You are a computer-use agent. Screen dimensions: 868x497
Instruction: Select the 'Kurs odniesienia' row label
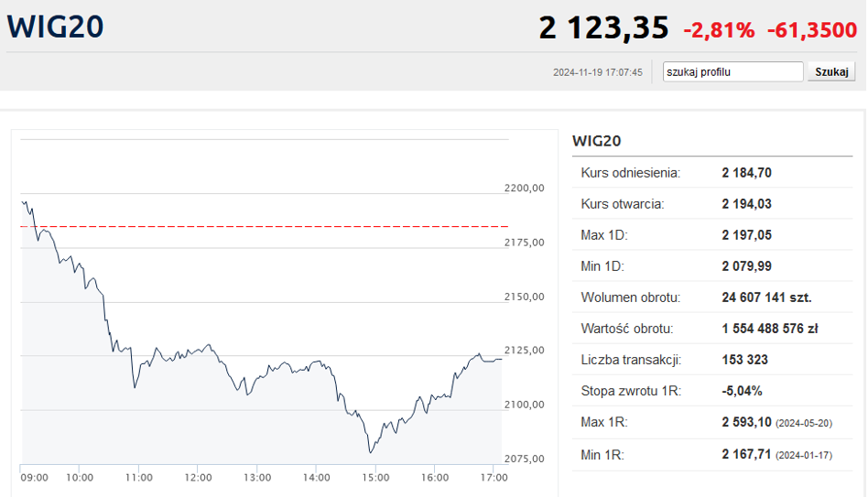(631, 172)
